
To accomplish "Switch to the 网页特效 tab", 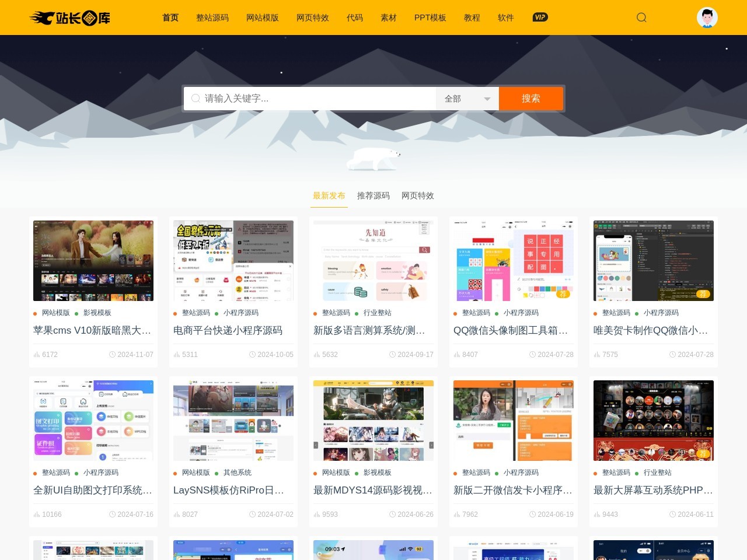I will [417, 195].
